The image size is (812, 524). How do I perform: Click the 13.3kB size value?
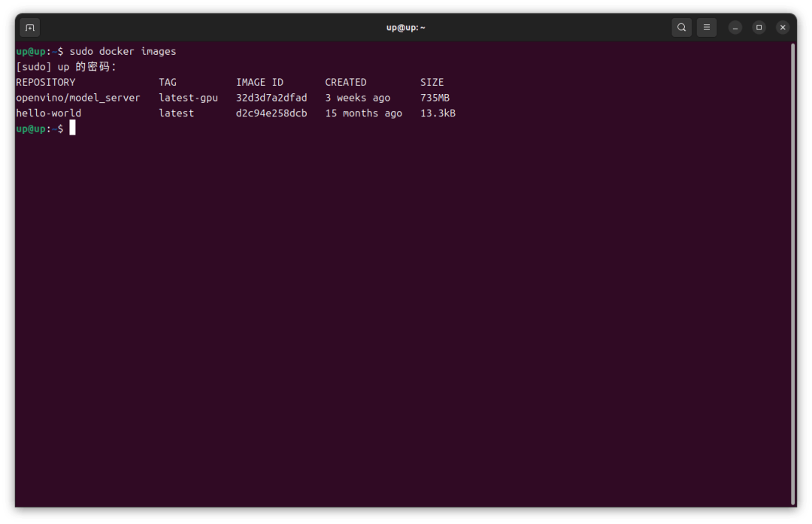click(438, 113)
